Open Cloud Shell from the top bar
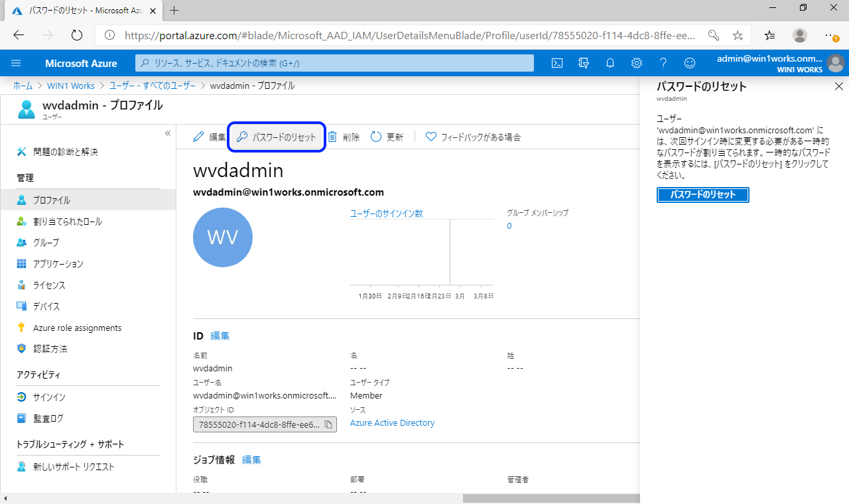 click(x=558, y=63)
